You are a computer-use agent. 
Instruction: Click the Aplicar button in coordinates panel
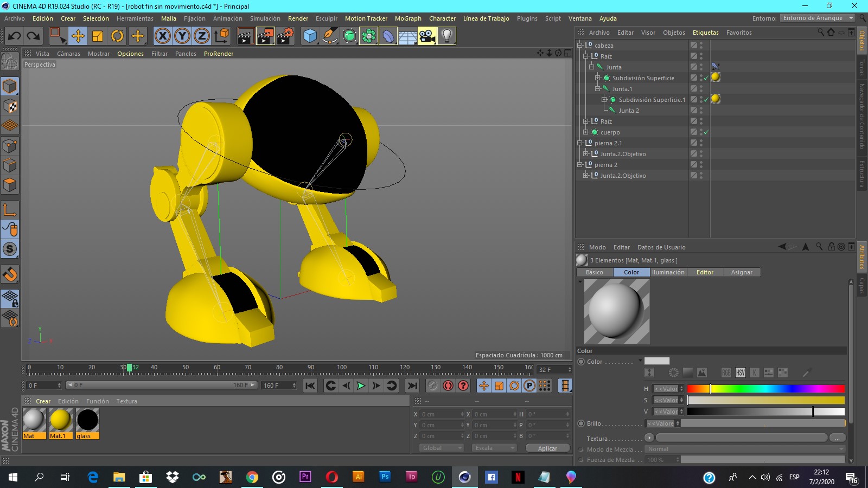coord(547,448)
